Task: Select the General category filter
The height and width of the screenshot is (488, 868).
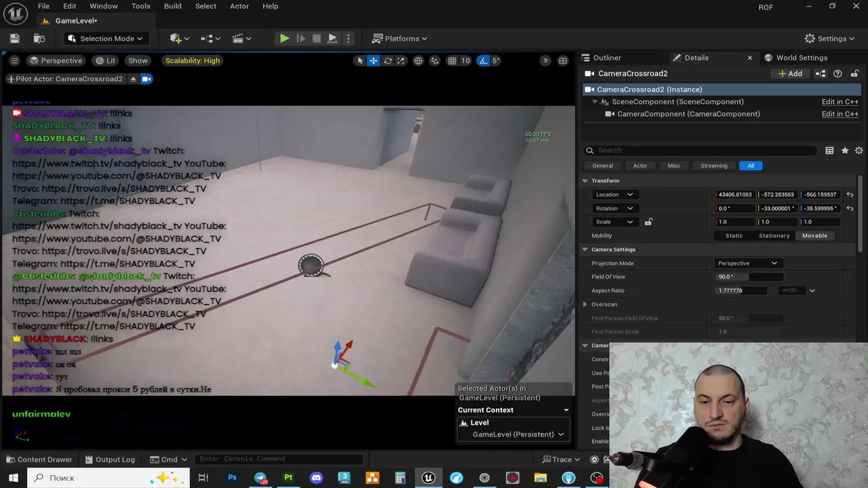Action: point(602,165)
